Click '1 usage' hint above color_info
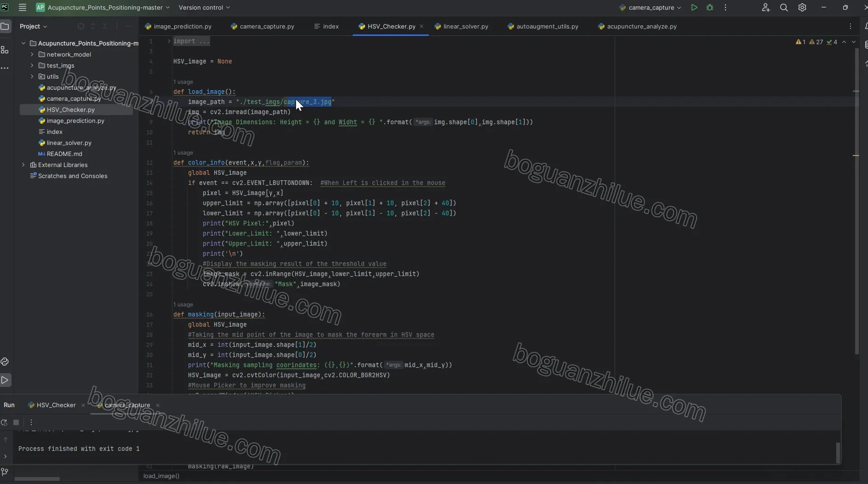Viewport: 868px width, 484px height. click(x=183, y=153)
